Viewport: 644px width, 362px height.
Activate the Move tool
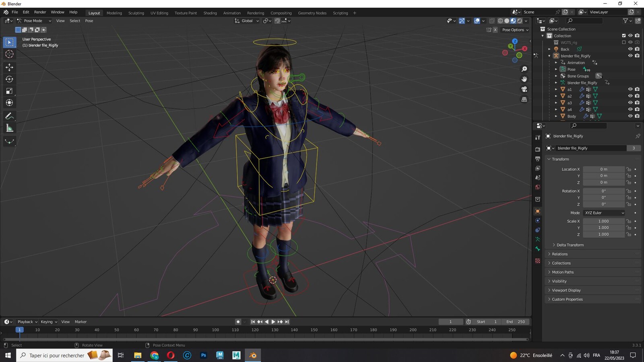(9, 67)
